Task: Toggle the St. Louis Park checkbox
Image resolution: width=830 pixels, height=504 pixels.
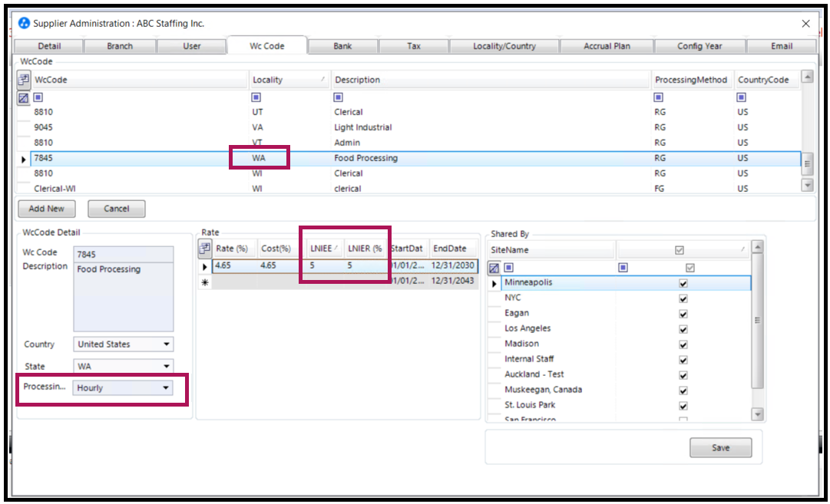Action: (x=683, y=406)
